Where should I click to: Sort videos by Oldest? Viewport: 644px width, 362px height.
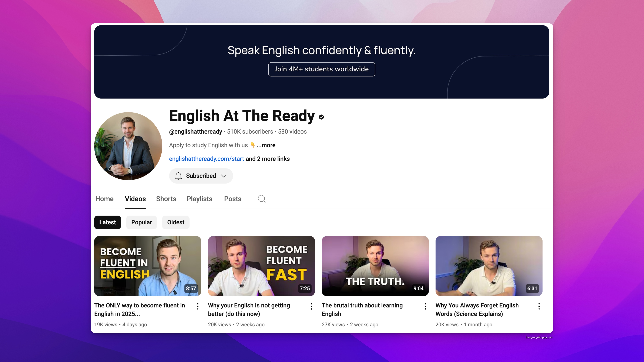176,222
